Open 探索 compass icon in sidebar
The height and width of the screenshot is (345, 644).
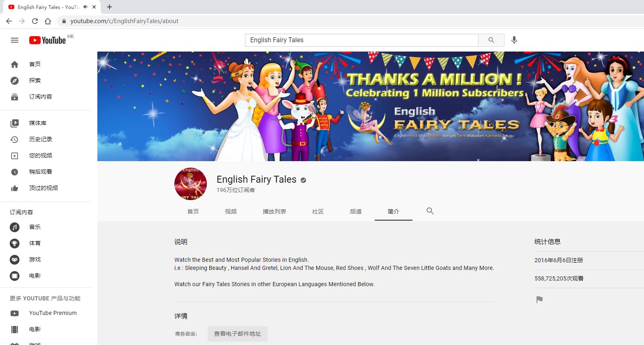pyautogui.click(x=15, y=80)
